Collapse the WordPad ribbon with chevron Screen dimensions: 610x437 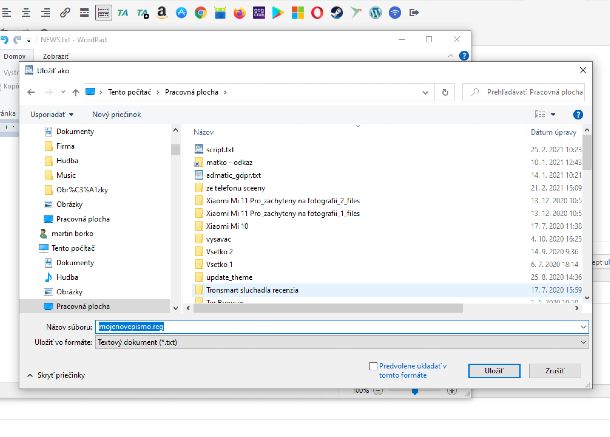(450, 56)
